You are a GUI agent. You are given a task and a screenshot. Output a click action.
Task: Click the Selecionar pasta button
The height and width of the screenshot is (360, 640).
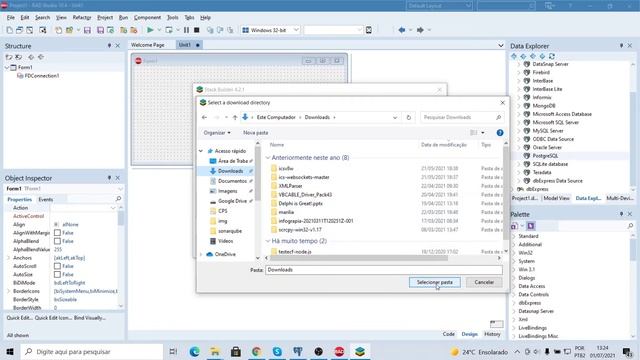(x=435, y=282)
